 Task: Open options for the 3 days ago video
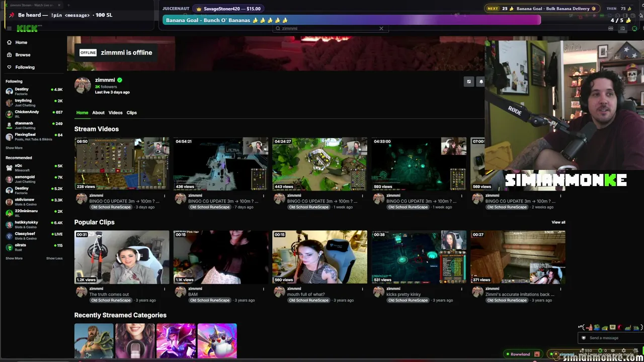coord(165,196)
